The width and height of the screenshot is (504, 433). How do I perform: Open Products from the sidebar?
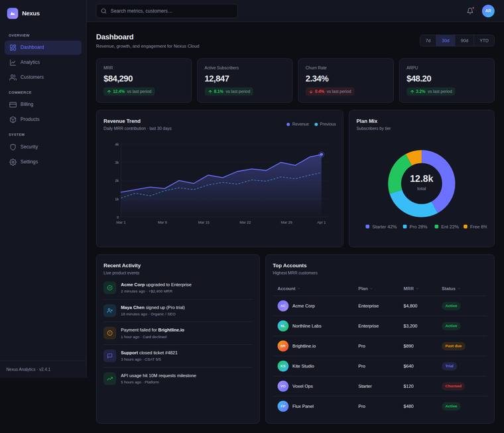(43, 119)
